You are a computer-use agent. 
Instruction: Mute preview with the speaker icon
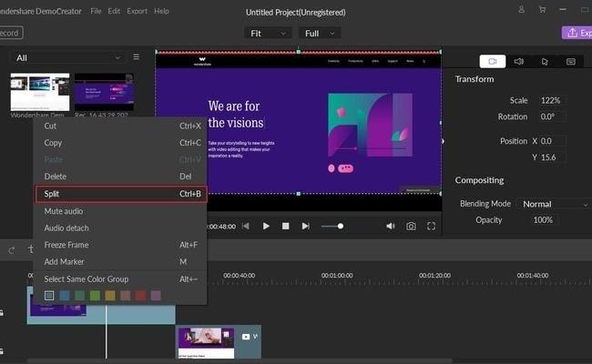[x=390, y=226]
